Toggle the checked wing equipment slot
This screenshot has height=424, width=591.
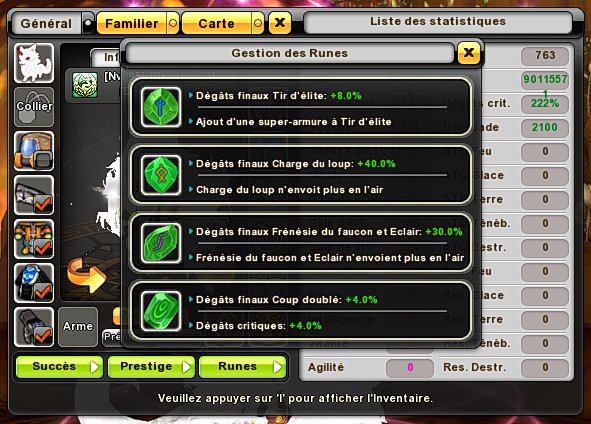(34, 195)
